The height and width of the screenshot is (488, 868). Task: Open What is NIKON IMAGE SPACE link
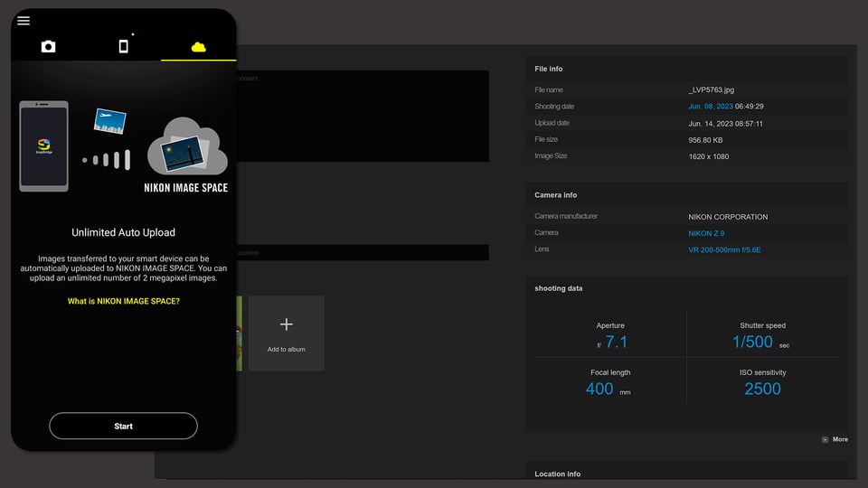coord(124,301)
